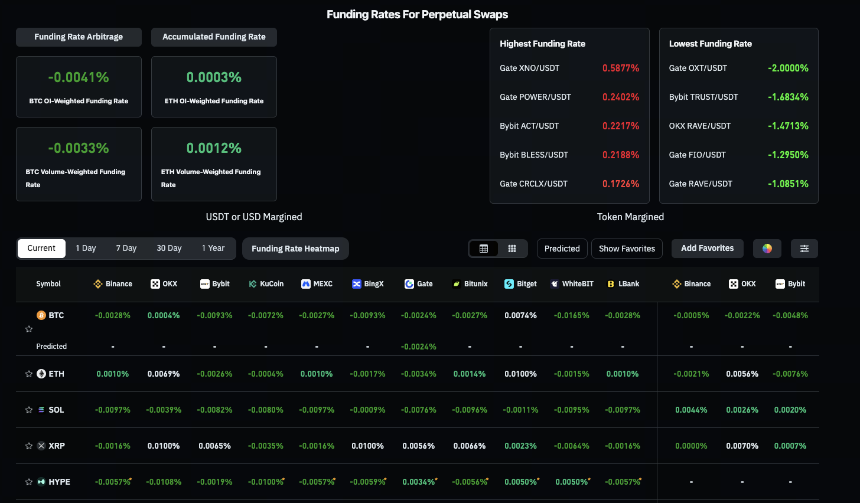Click the first Binance column header icon

click(98, 284)
